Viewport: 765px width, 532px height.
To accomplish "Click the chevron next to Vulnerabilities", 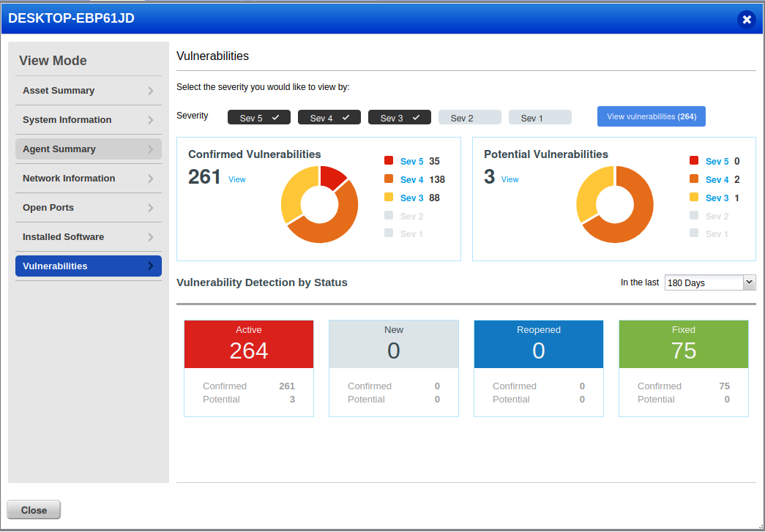I will click(x=151, y=266).
